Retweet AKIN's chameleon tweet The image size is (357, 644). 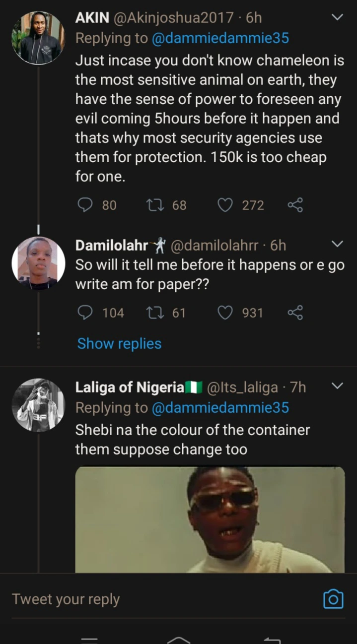152,205
